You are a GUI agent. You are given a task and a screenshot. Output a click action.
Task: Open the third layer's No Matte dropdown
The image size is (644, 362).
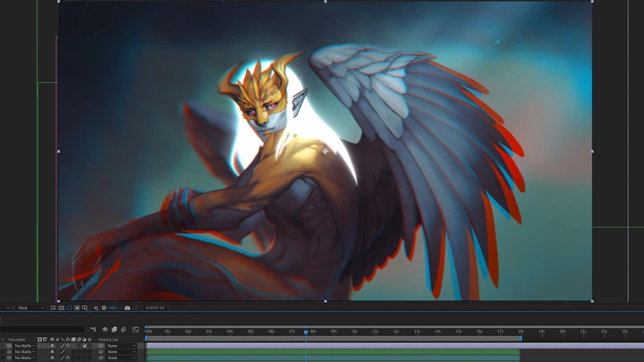[25, 358]
